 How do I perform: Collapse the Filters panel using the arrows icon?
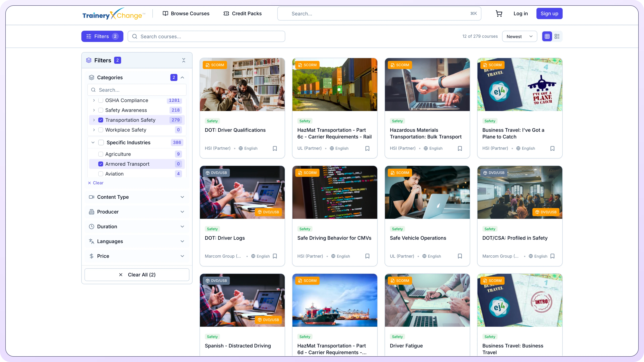[184, 60]
